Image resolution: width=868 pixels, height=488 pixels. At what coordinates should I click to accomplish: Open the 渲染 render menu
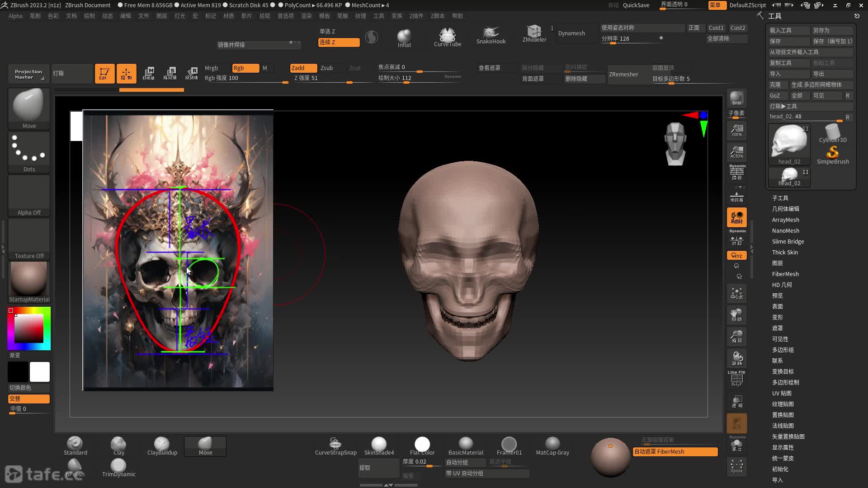click(307, 16)
